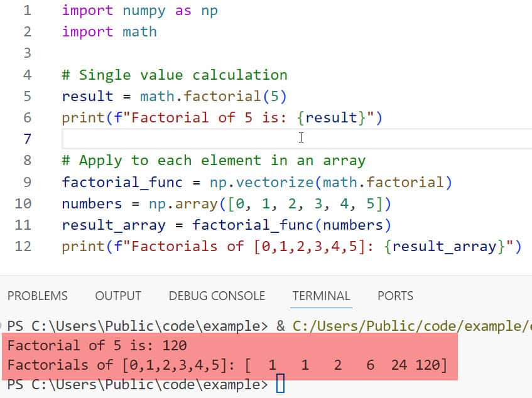Viewport: 532px width, 398px height.
Task: Click the terminal prompt cursor box
Action: tap(280, 384)
